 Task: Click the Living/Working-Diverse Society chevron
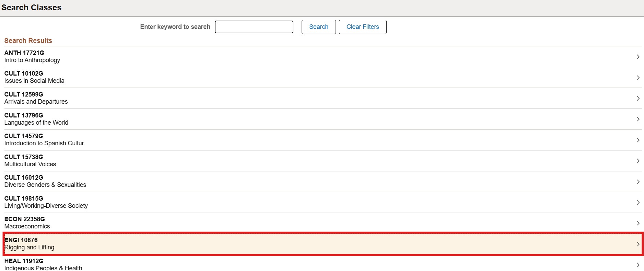coord(638,202)
